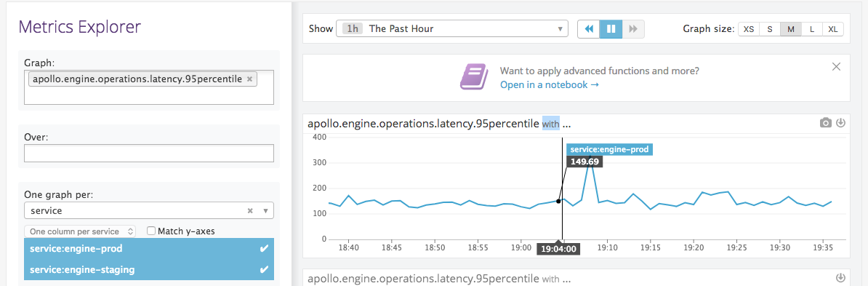Open the time range 'The Past Hour' dropdown
868x286 pixels.
(x=451, y=29)
